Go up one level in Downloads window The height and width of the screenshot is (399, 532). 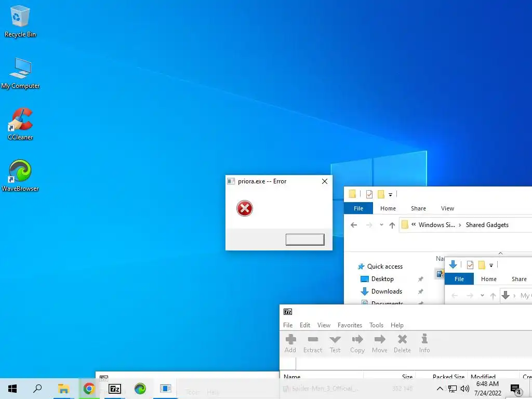[x=493, y=296]
